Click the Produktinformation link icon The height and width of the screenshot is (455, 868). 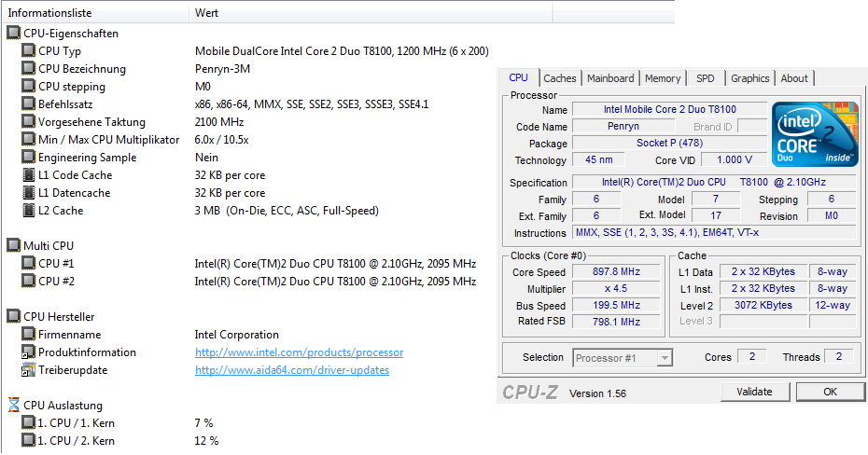tap(28, 352)
